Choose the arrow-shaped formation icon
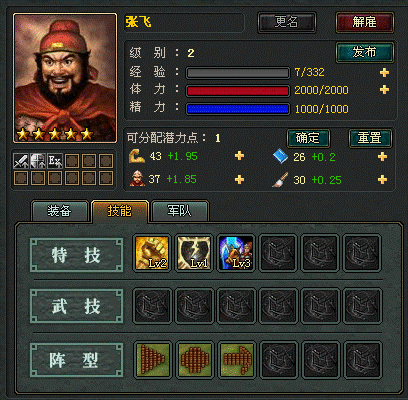The image size is (408, 400). tap(237, 359)
